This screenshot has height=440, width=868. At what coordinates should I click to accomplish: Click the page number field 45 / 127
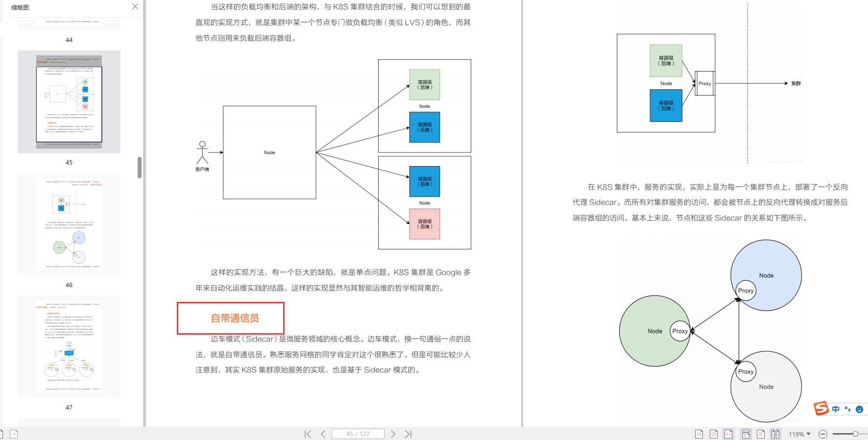358,434
